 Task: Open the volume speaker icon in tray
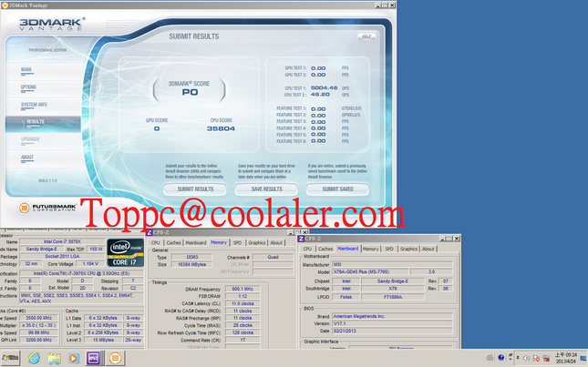coord(526,359)
